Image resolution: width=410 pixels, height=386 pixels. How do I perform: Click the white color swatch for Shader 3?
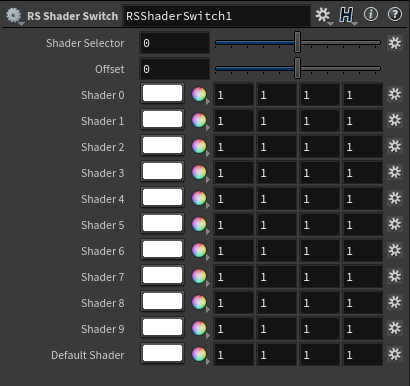point(162,172)
